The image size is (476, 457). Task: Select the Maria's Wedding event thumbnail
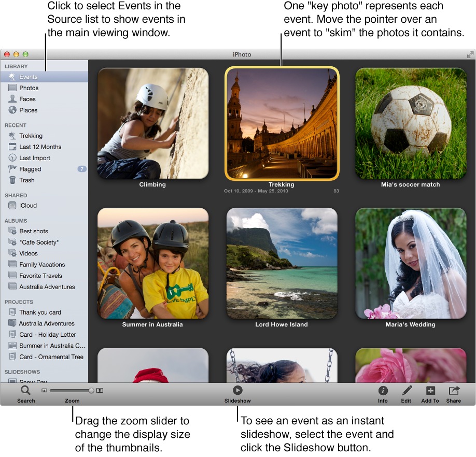[x=410, y=263]
